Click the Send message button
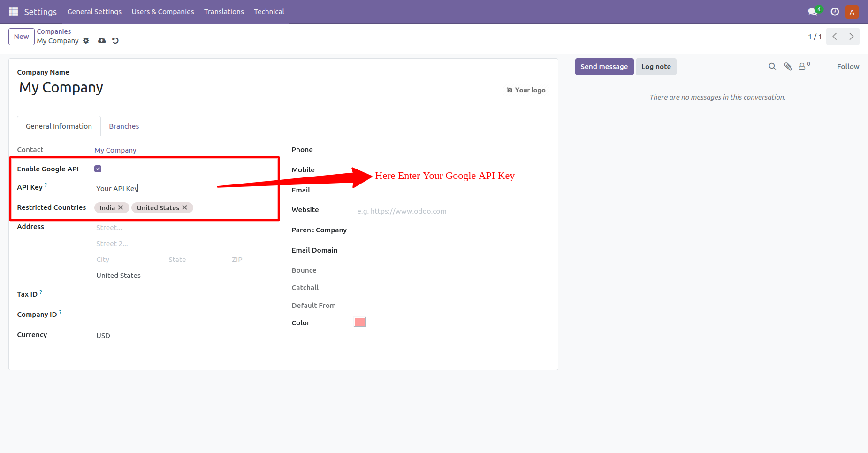The width and height of the screenshot is (868, 453). coord(604,66)
